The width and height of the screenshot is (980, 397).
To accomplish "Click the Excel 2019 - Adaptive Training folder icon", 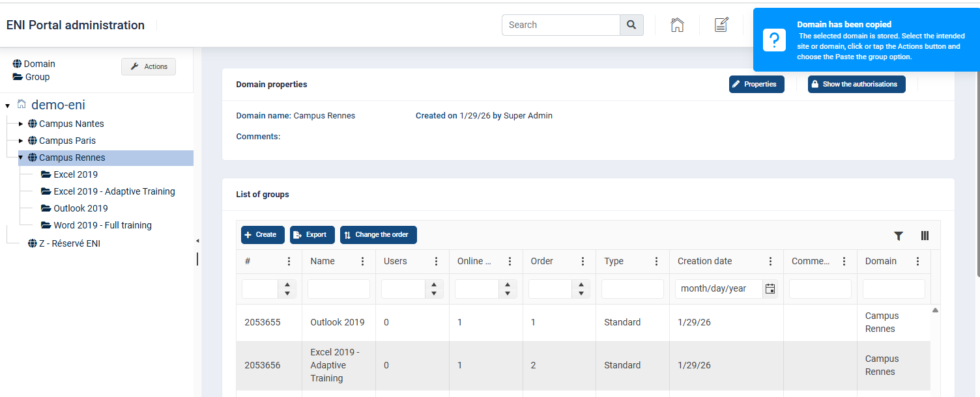I will (x=46, y=191).
